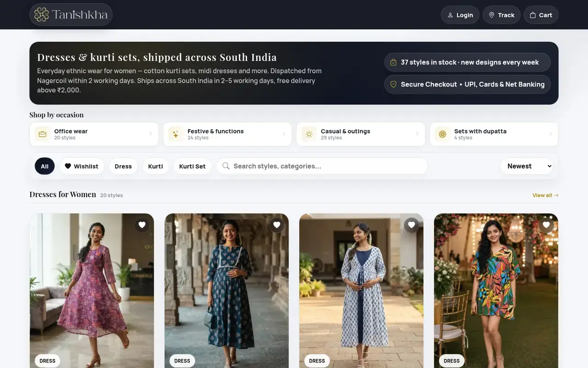Click the stock bag icon beside 37 styles
The image size is (588, 368).
point(393,62)
